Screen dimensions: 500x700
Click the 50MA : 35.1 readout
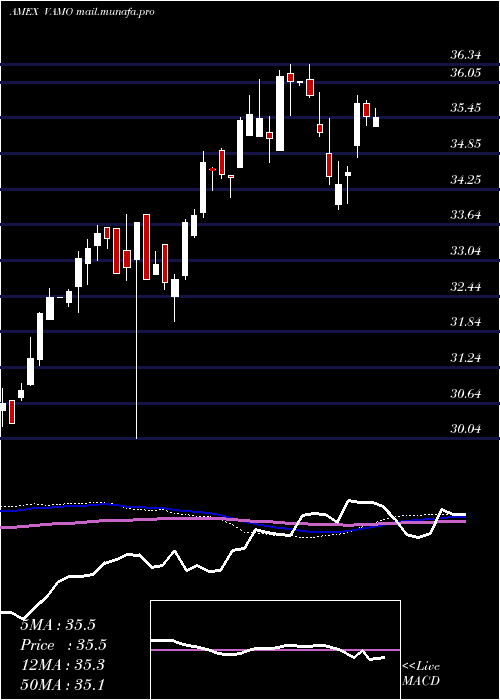point(62,685)
